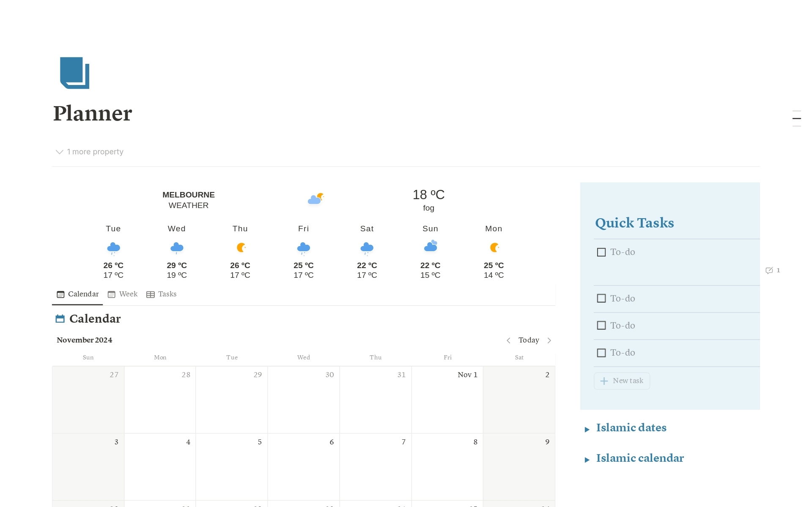This screenshot has width=812, height=507.
Task: Click the Planner page title
Action: point(93,113)
